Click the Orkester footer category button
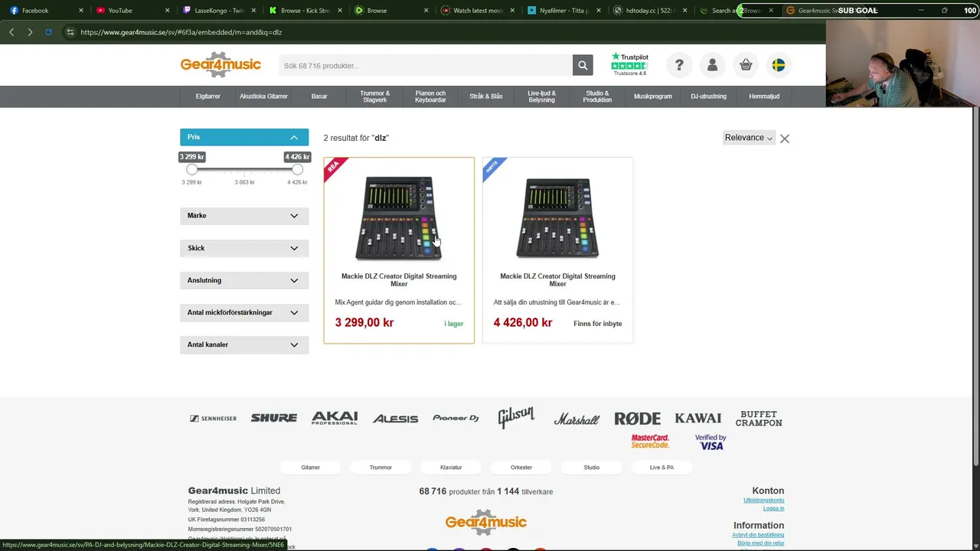Viewport: 980px width, 551px height. (521, 468)
